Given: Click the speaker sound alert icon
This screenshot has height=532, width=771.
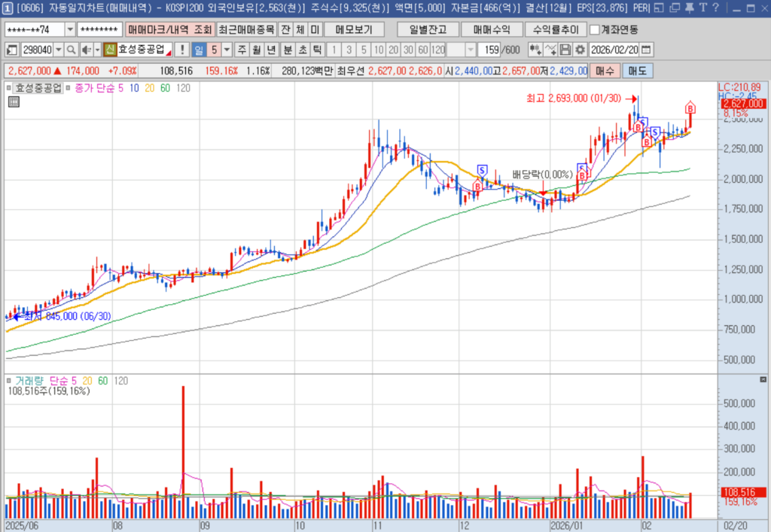Looking at the screenshot, I should [x=85, y=50].
